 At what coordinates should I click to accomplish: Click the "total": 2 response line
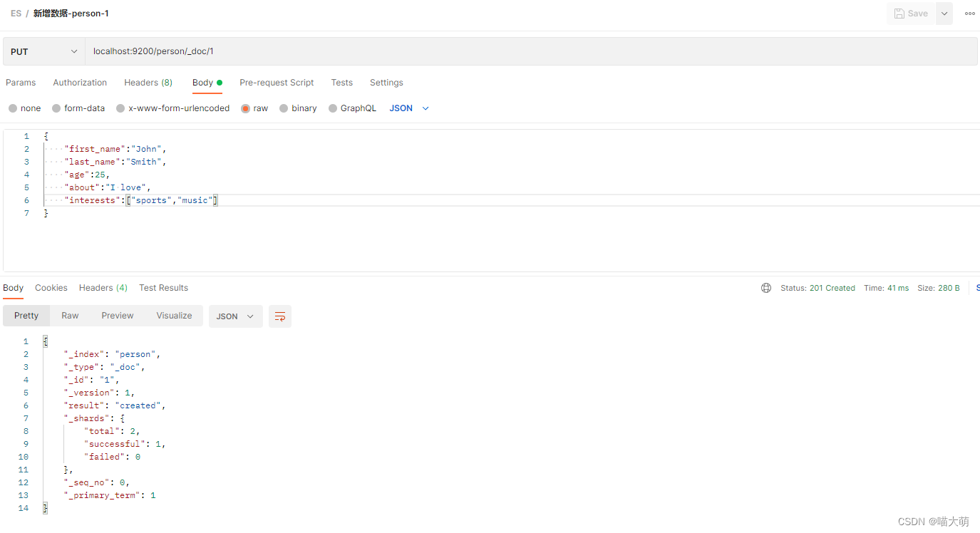click(x=113, y=431)
